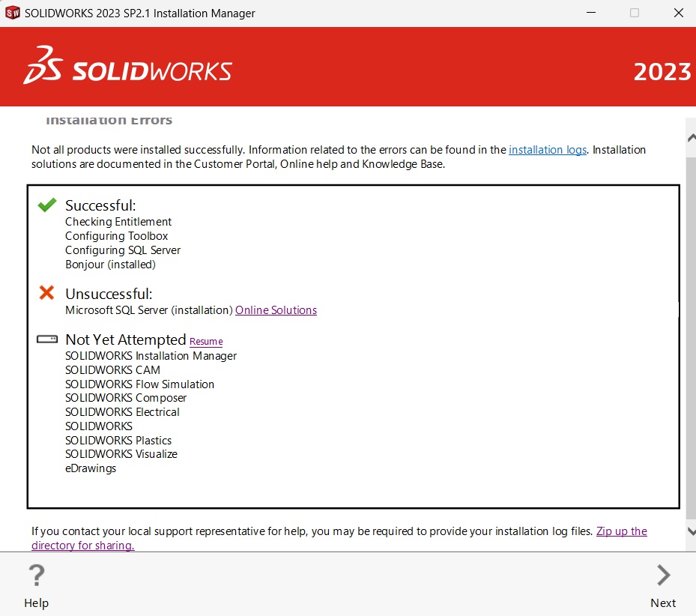
Task: Click the DS SOLIDWORKS logo in banner
Action: tap(128, 66)
